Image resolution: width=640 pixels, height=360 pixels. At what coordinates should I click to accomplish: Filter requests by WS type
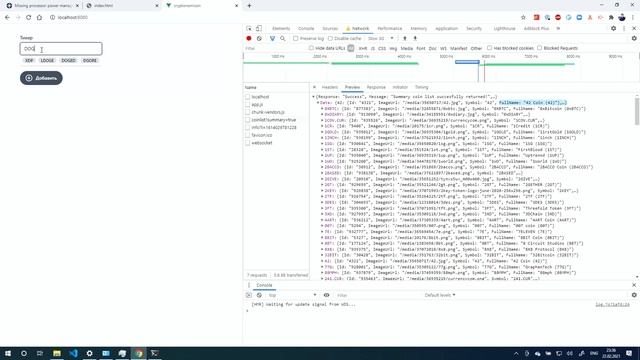pos(443,48)
